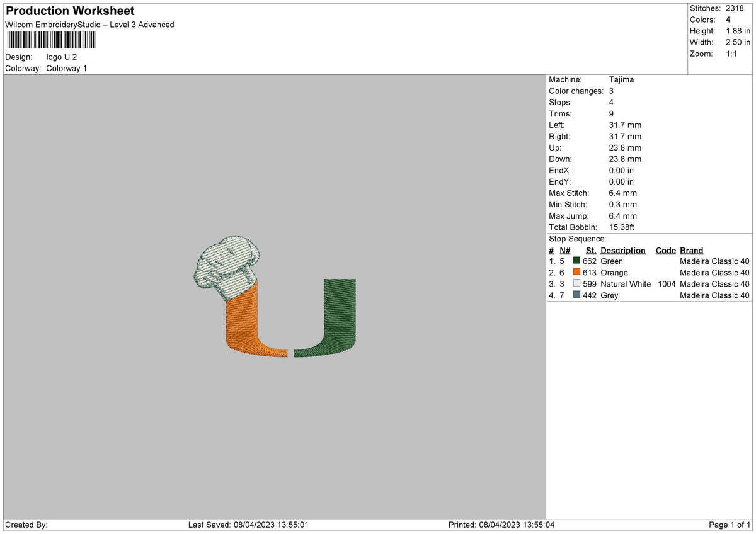The width and height of the screenshot is (756, 534).
Task: Click the Color changes value 3
Action: 611,91
